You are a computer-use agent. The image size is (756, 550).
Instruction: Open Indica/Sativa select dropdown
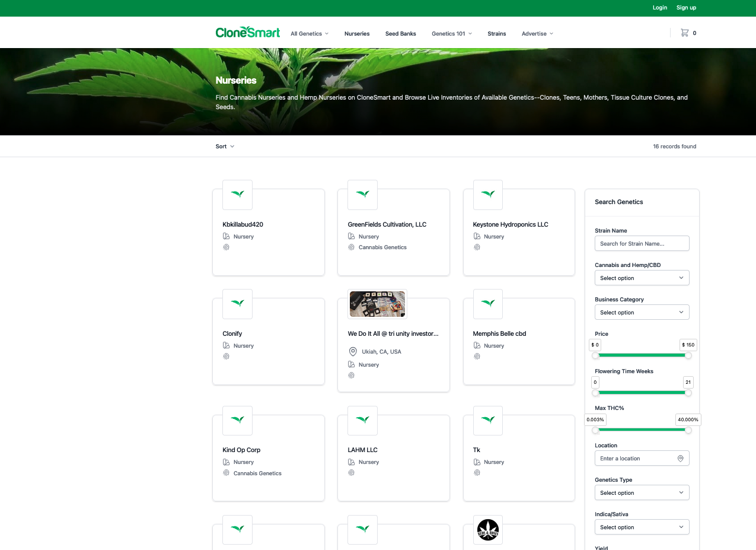642,527
